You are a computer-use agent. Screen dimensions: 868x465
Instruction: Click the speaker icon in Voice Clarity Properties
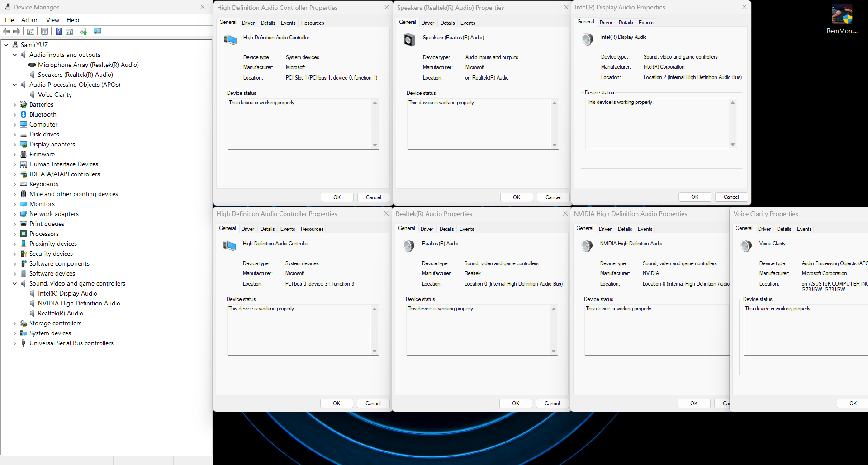[746, 246]
